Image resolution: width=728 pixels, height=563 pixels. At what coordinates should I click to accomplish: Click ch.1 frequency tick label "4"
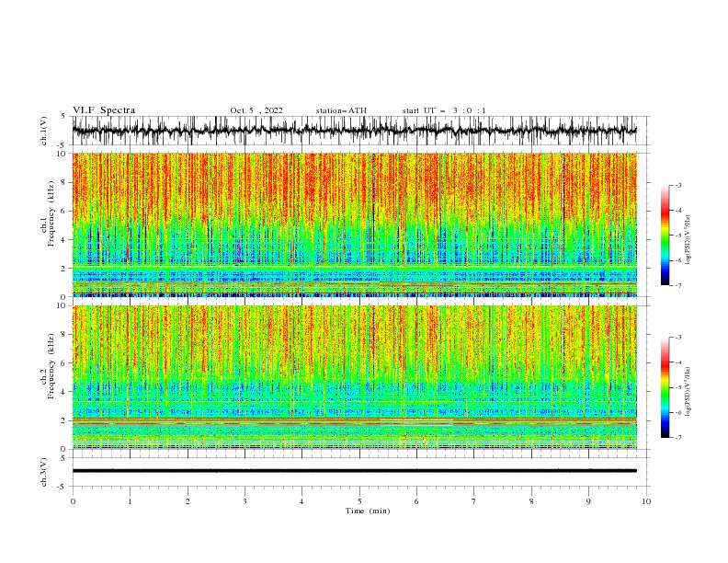click(x=64, y=240)
